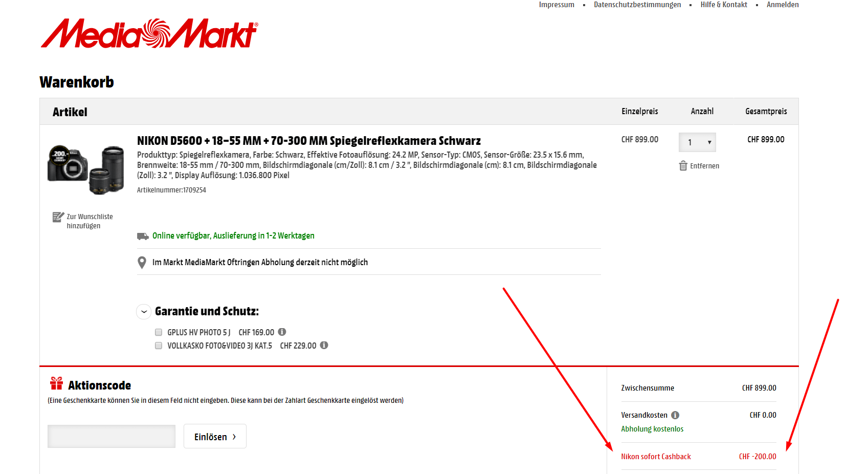Click the Aktionscode gift icon
868x474 pixels.
(56, 383)
